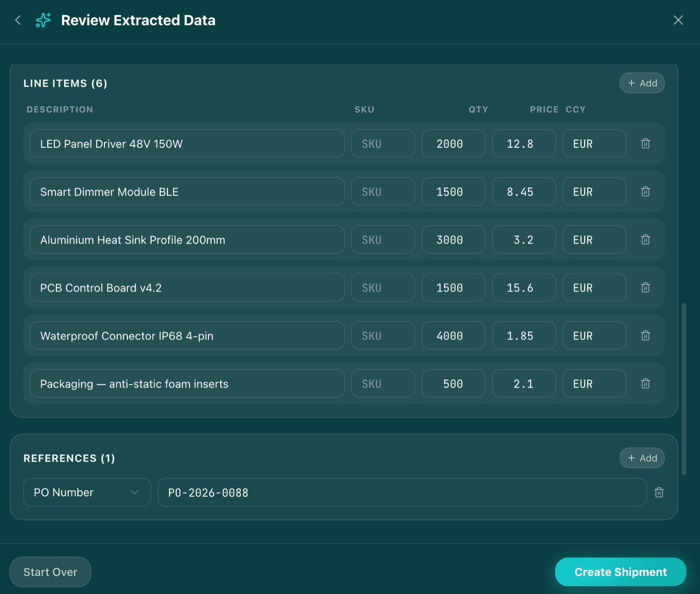Click Start Over

click(50, 572)
